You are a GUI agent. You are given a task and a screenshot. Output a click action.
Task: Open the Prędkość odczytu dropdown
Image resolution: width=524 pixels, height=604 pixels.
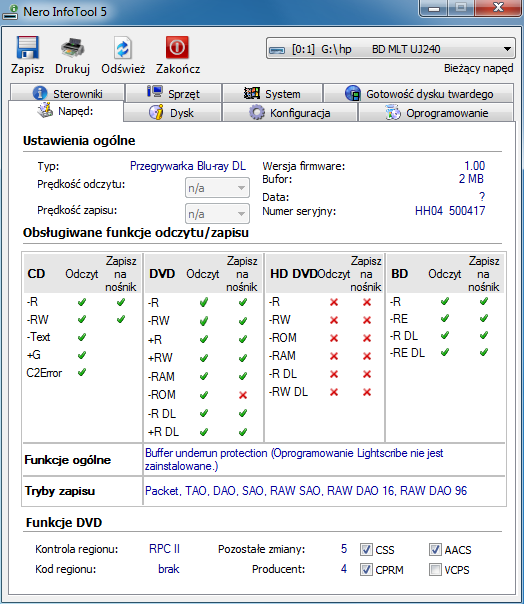tap(217, 188)
